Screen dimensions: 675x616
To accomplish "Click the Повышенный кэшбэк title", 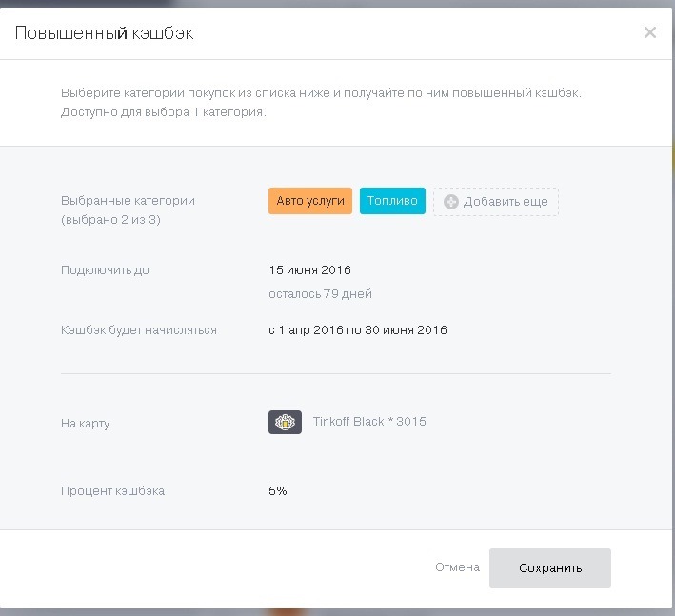I will point(104,33).
